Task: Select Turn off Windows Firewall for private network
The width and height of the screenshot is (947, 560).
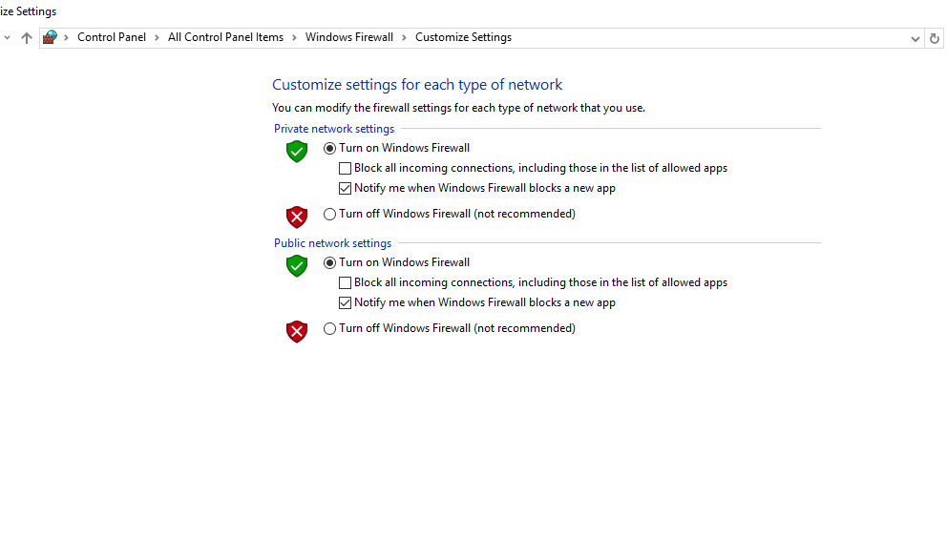Action: pyautogui.click(x=329, y=215)
